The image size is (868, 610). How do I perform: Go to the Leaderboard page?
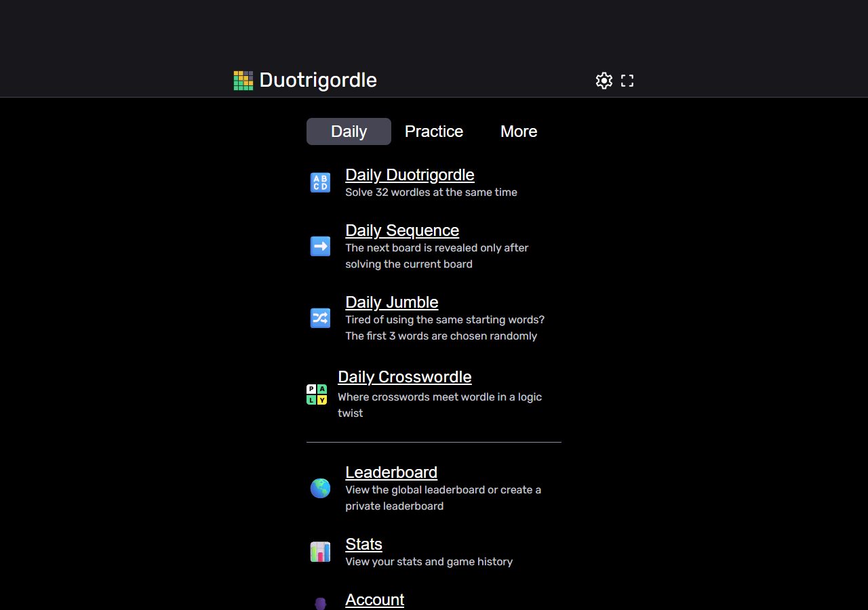coord(391,472)
